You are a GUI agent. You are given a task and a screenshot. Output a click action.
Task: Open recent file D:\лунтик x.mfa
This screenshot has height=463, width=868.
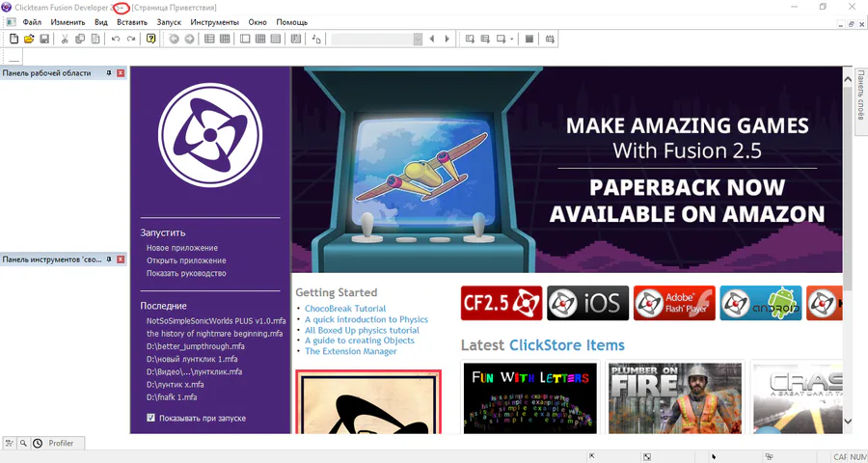click(x=175, y=384)
